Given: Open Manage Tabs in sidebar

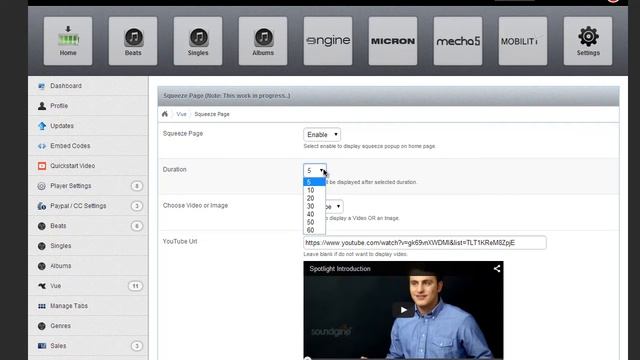Looking at the screenshot, I should point(88,306).
